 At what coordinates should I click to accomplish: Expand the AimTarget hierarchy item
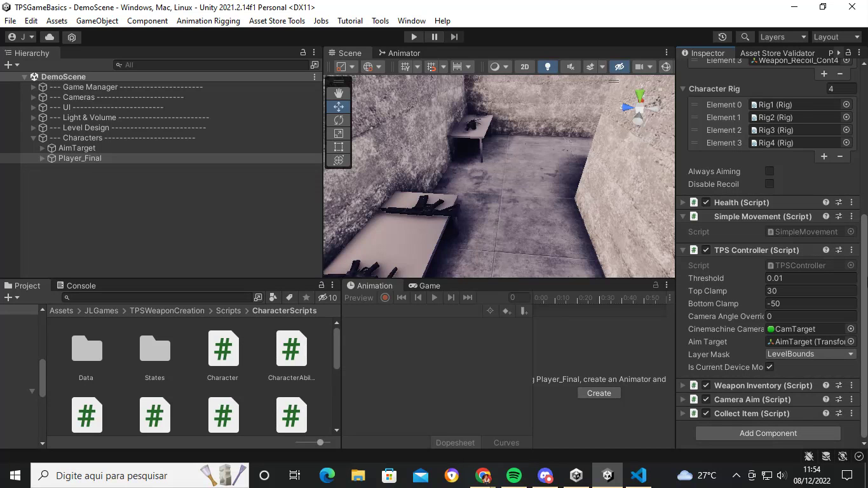point(43,148)
